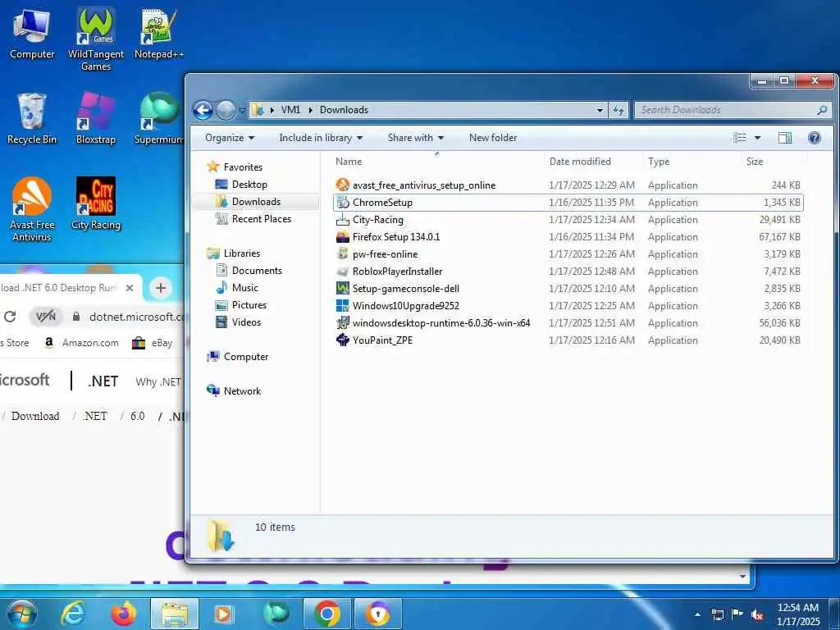
Task: Open Supermium from the taskbar
Action: pyautogui.click(x=276, y=614)
